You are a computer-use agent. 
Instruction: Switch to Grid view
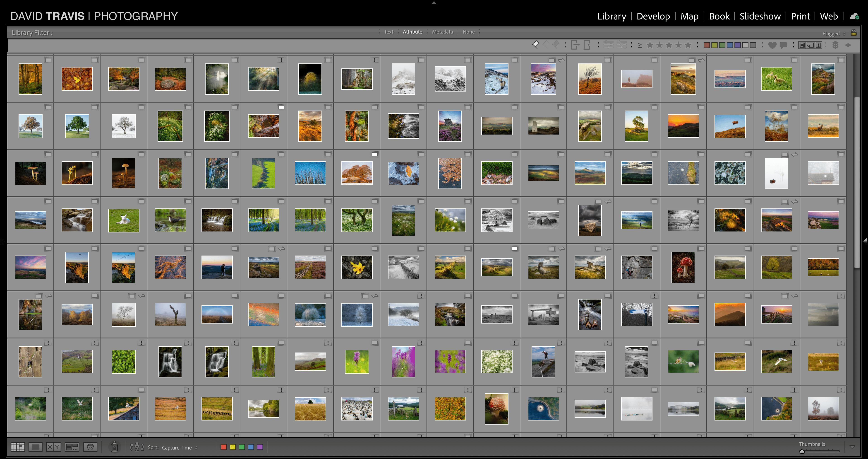coord(18,447)
